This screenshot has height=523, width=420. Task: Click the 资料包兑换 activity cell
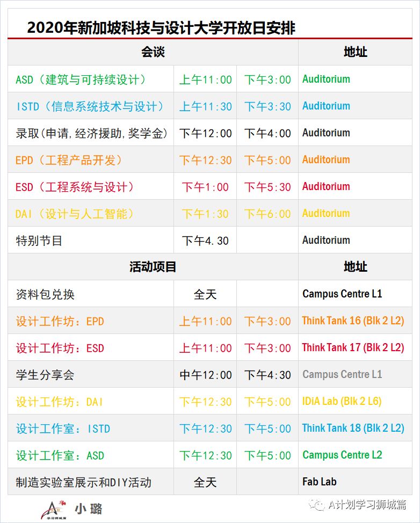tap(45, 294)
